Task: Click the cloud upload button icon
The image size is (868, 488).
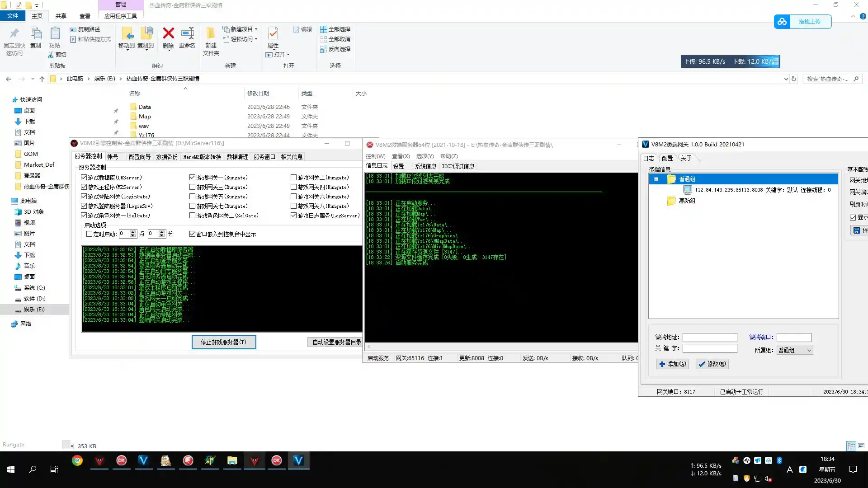Action: [x=782, y=22]
